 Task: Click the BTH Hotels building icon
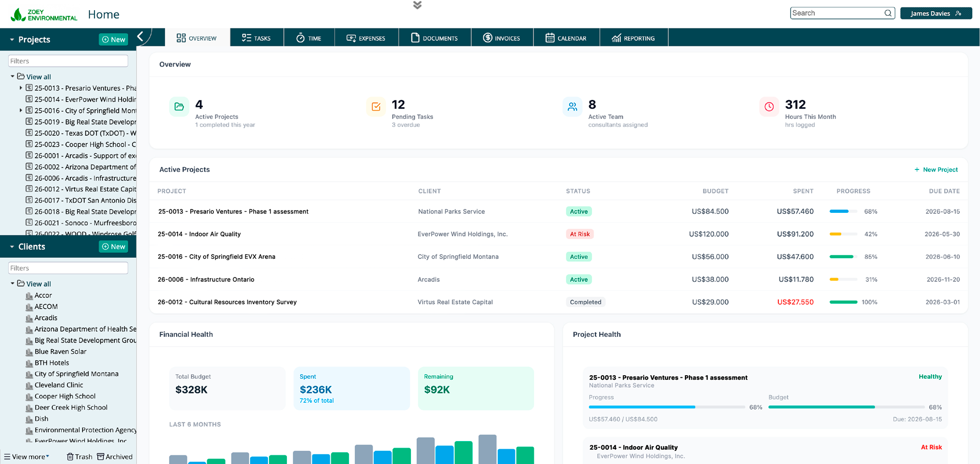tap(29, 363)
